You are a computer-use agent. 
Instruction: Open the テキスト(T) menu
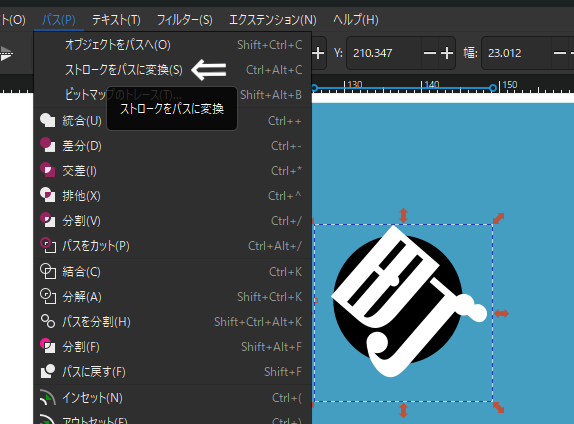point(116,20)
